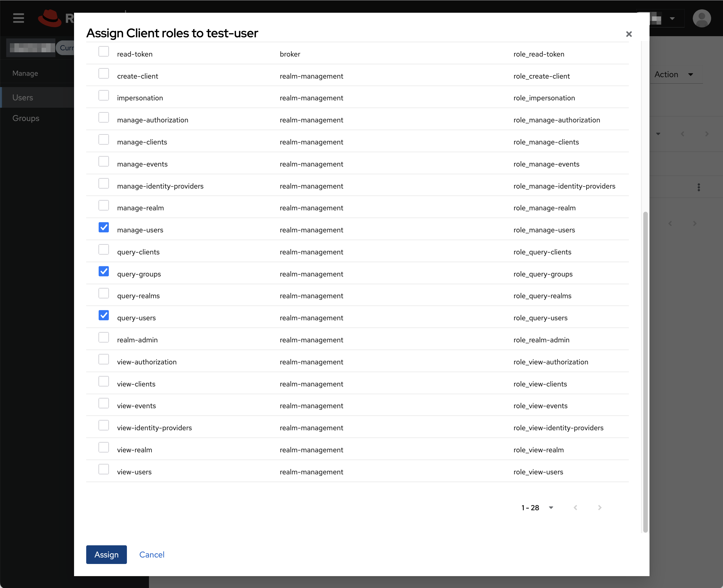Check the manage-clients role checkbox
The height and width of the screenshot is (588, 723).
tap(104, 139)
